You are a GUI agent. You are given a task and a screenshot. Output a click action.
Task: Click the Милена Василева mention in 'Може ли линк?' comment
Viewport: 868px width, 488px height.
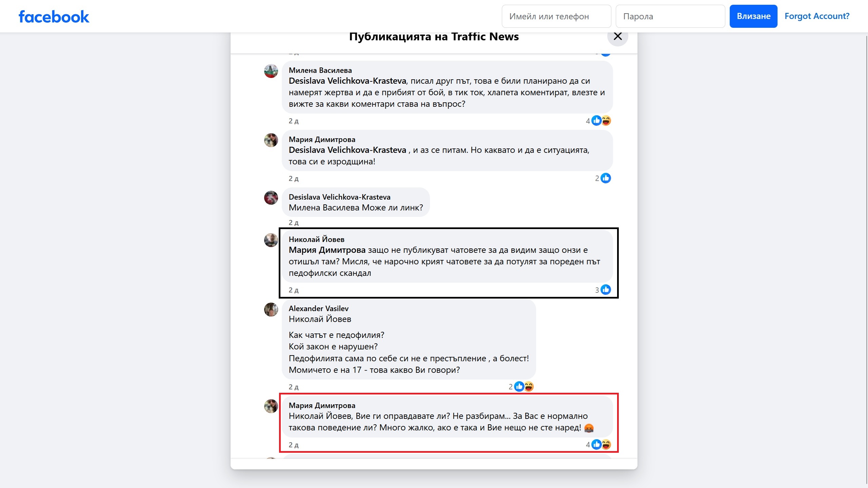(x=324, y=208)
